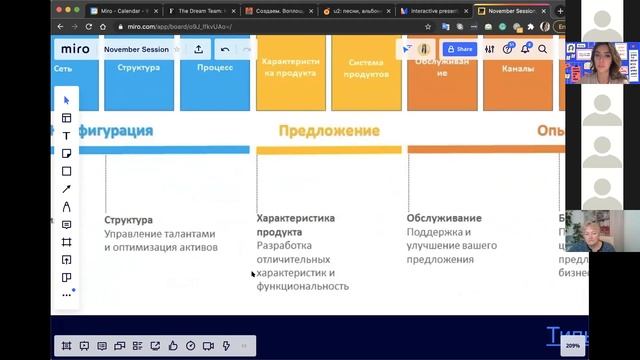This screenshot has width=640, height=360.
Task: Click the user avatar in Miro header
Action: click(424, 49)
